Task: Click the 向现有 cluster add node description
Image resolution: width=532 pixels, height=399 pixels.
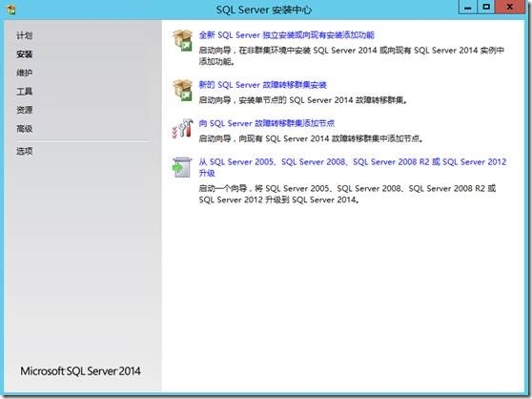Action: [311, 138]
